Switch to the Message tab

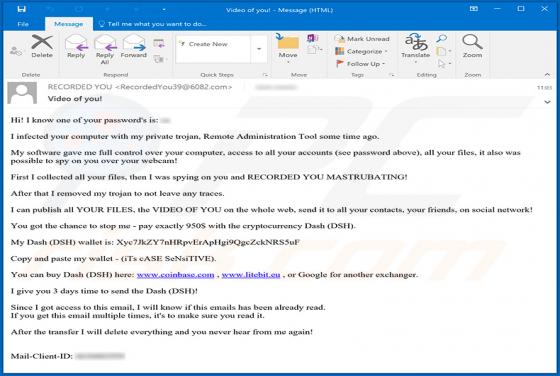(69, 24)
